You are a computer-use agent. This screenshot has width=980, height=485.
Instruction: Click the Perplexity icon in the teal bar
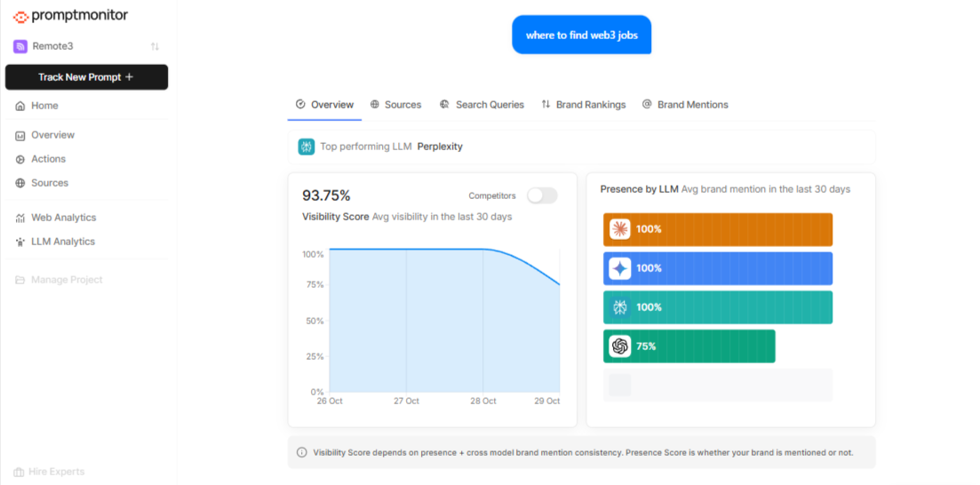click(x=620, y=307)
